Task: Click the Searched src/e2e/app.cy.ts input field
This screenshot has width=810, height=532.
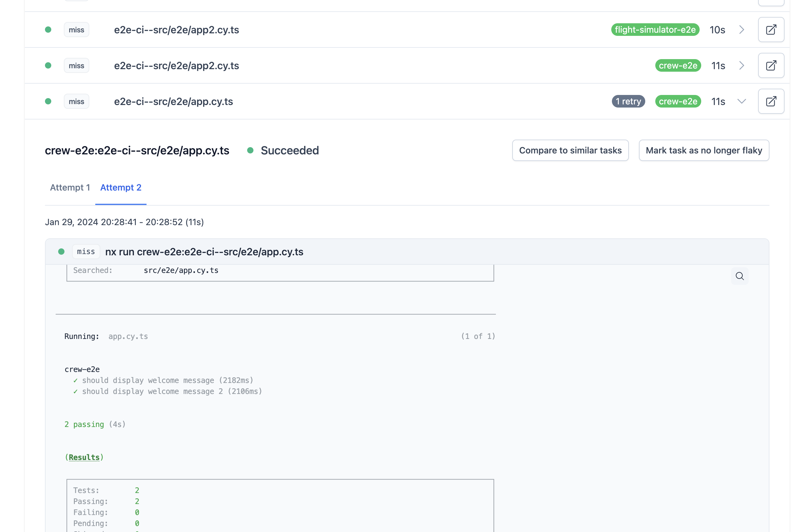Action: [x=280, y=270]
